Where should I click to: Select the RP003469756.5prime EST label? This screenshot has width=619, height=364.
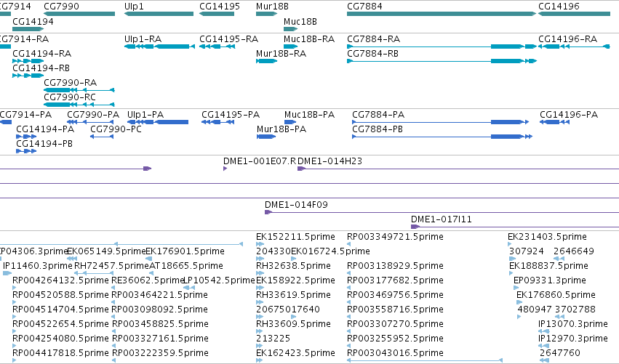(395, 296)
